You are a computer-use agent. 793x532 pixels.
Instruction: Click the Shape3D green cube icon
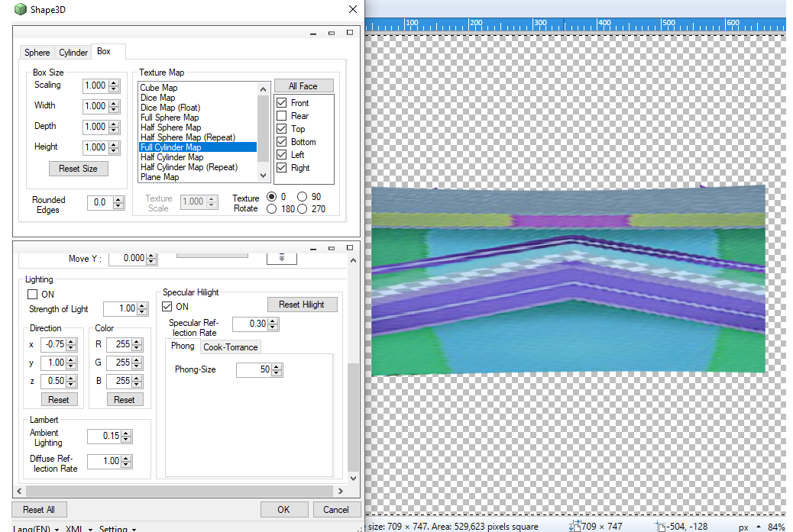(20, 9)
